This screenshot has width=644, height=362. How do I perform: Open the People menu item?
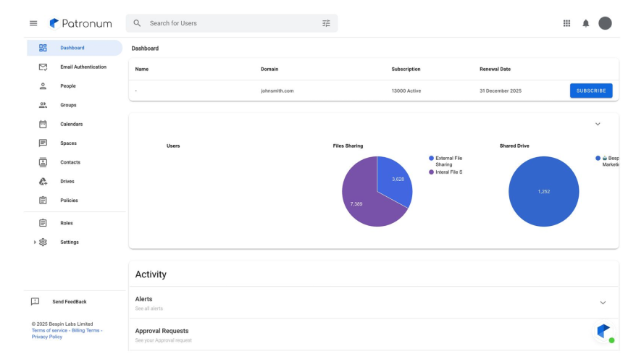tap(67, 86)
